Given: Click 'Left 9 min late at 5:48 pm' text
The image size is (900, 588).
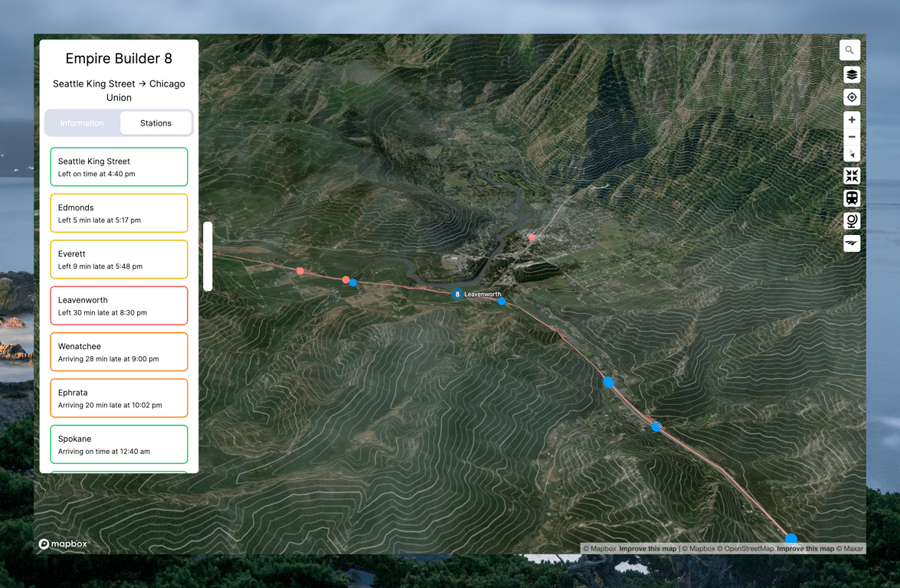Looking at the screenshot, I should point(100,266).
